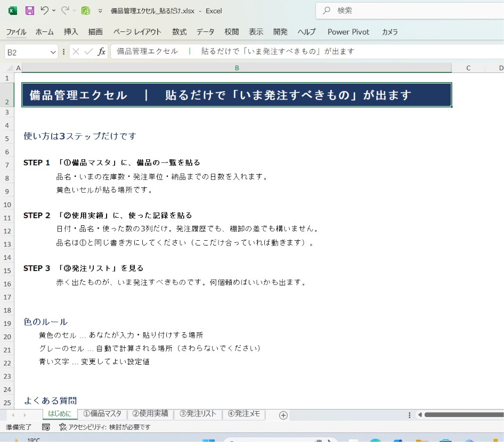Select column C header
The height and width of the screenshot is (442, 504).
468,68
